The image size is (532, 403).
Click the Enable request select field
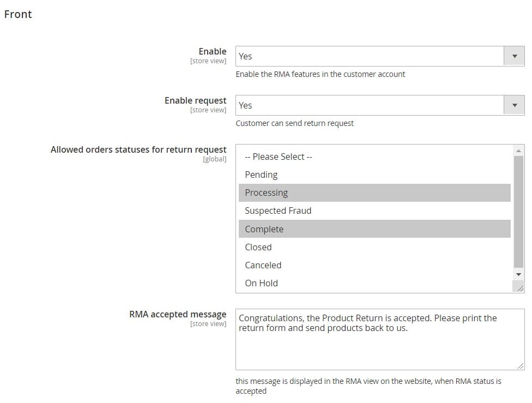(380, 105)
